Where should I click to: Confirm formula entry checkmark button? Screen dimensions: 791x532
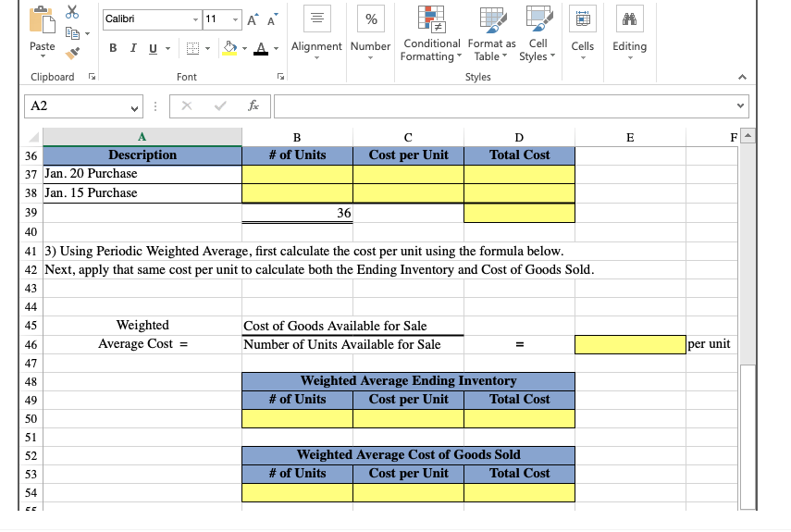pos(220,105)
